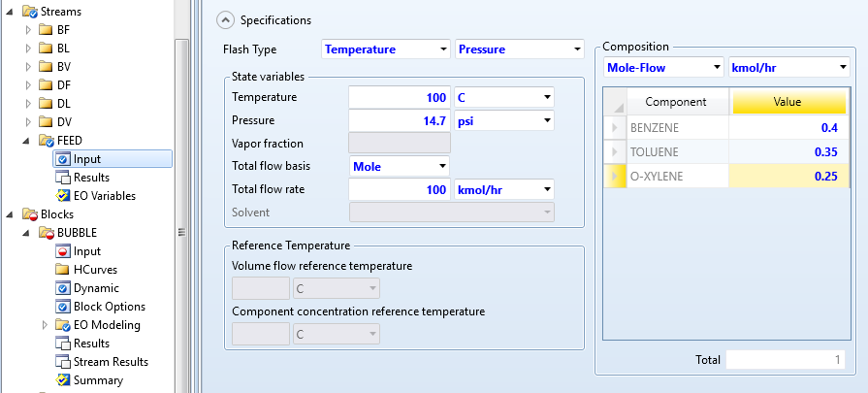Click the incomplete Input icon under BUBBLE
The height and width of the screenshot is (393, 868).
coord(62,251)
